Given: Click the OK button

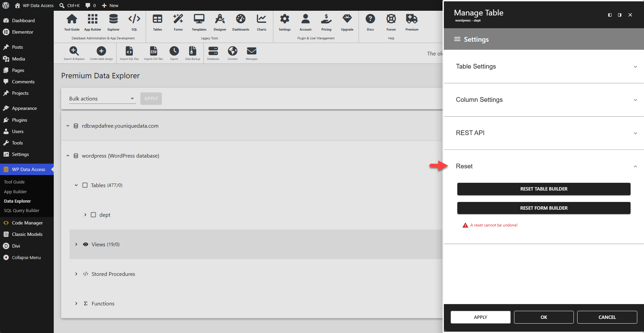Looking at the screenshot, I should click(544, 317).
